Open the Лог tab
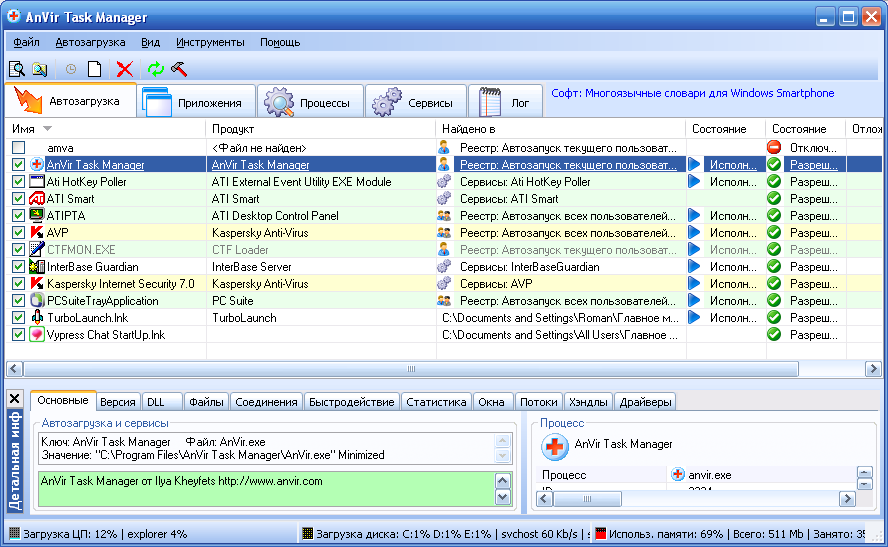The image size is (888, 547). click(505, 102)
